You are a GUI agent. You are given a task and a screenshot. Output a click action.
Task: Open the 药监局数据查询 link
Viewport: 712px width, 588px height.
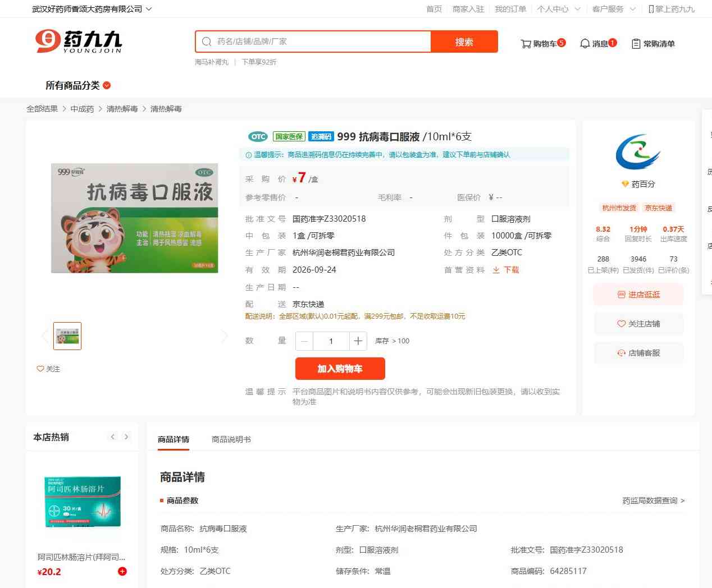click(653, 500)
